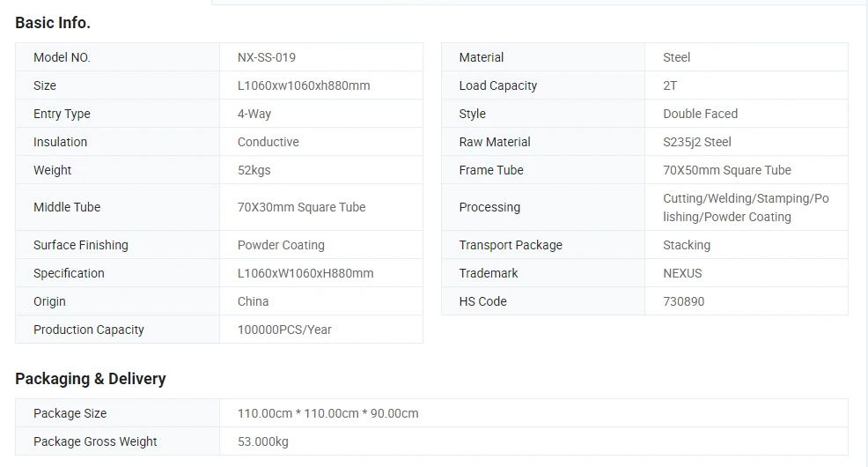Click Powder Coating surface finishing value
The image size is (868, 467).
(281, 246)
